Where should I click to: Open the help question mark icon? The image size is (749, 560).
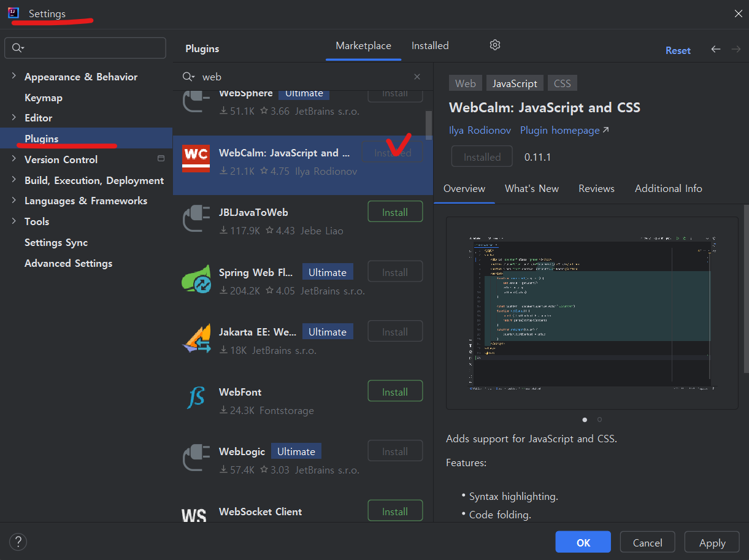coord(18,542)
